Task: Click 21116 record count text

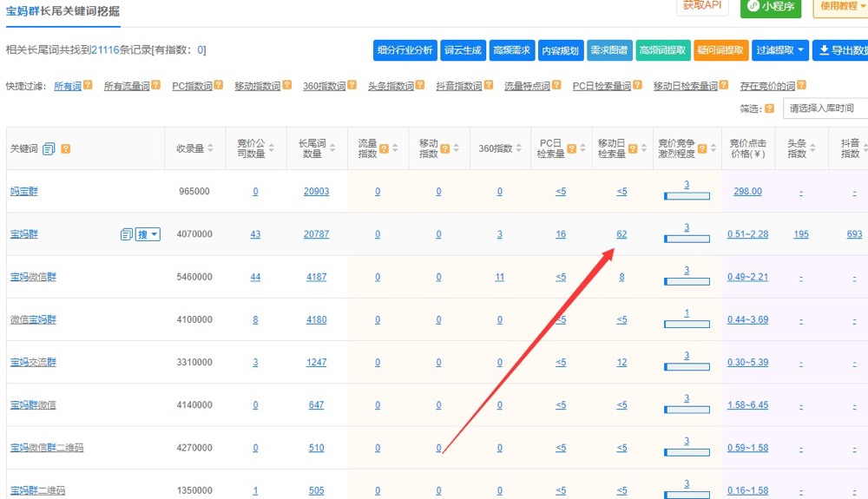Action: coord(105,50)
